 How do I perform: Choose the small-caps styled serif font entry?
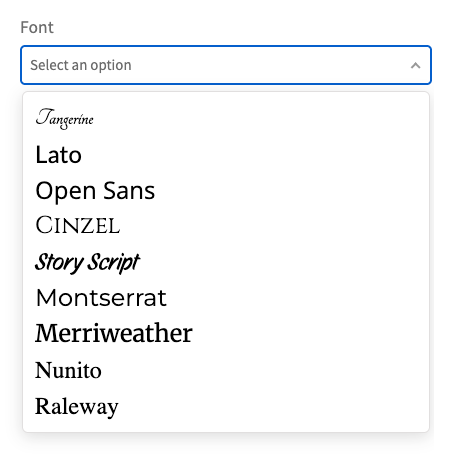(226, 225)
